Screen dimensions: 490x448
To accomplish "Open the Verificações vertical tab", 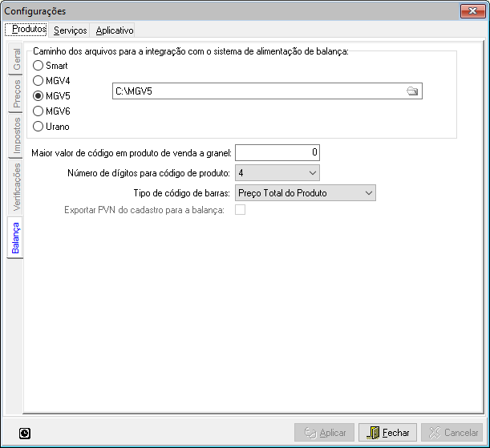I will click(16, 186).
